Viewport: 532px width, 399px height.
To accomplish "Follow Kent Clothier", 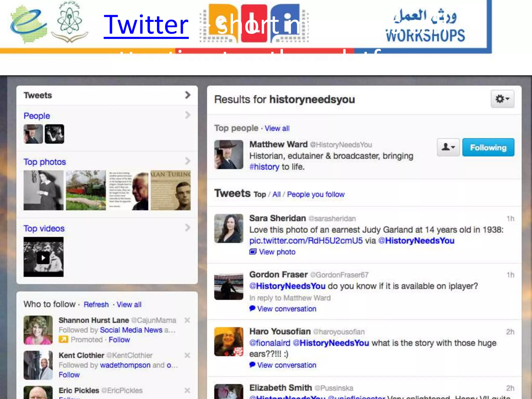I will point(69,375).
